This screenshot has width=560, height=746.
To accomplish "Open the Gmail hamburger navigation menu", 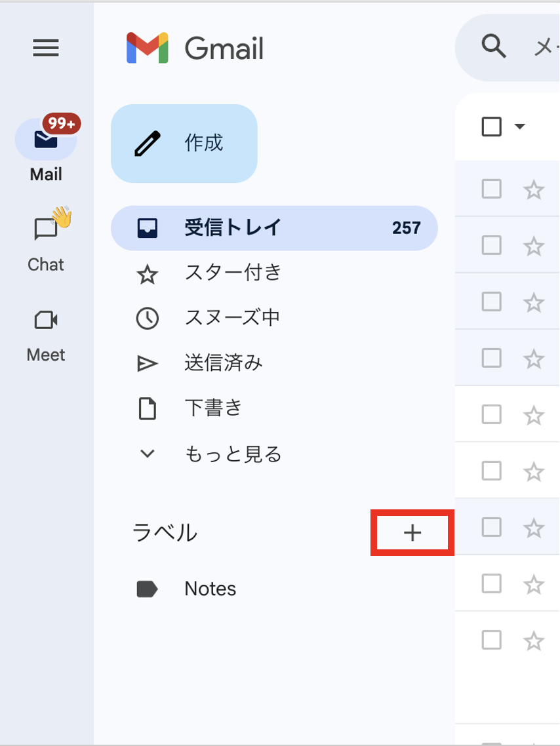I will click(x=45, y=49).
